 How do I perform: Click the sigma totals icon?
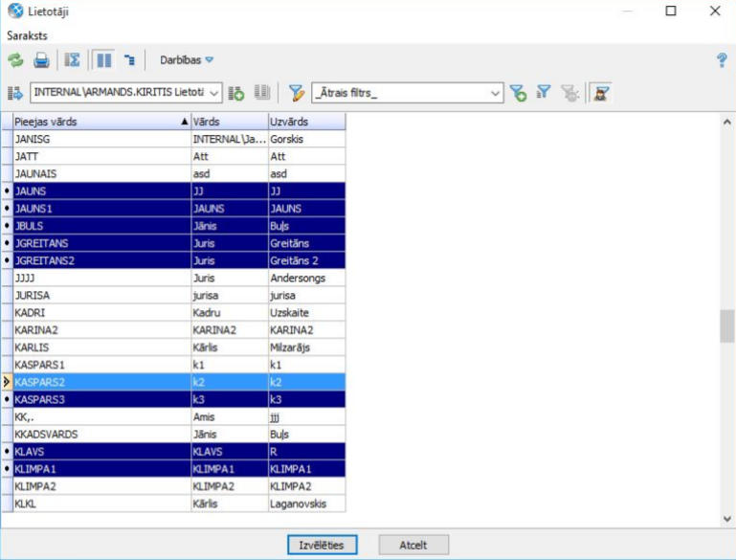[x=72, y=60]
